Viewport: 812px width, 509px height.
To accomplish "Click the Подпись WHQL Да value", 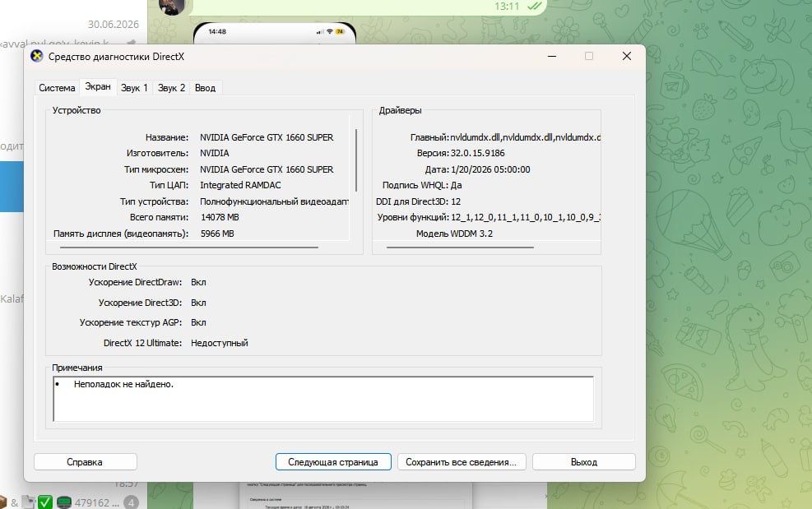I will coord(457,185).
